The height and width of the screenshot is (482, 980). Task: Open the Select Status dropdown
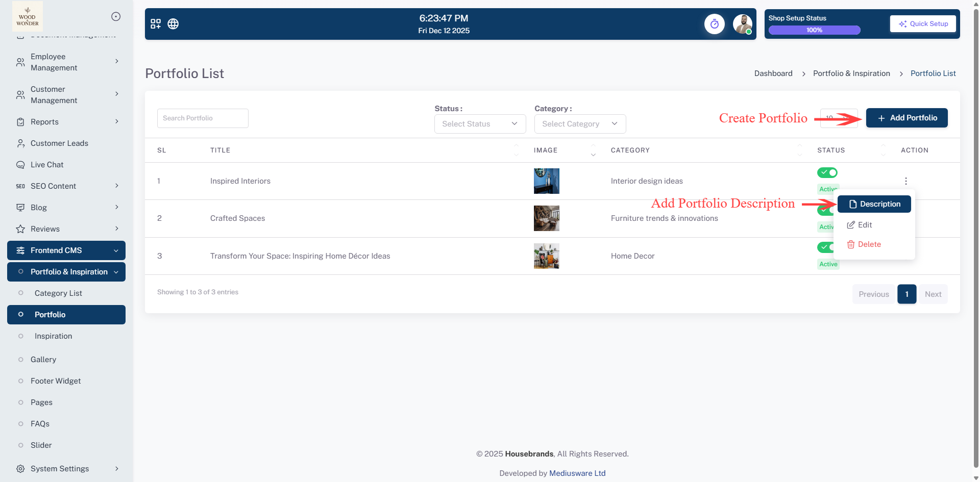pyautogui.click(x=480, y=124)
